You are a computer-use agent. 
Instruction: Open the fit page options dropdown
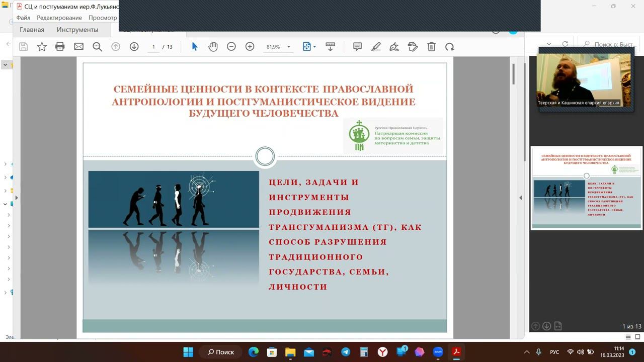click(309, 47)
